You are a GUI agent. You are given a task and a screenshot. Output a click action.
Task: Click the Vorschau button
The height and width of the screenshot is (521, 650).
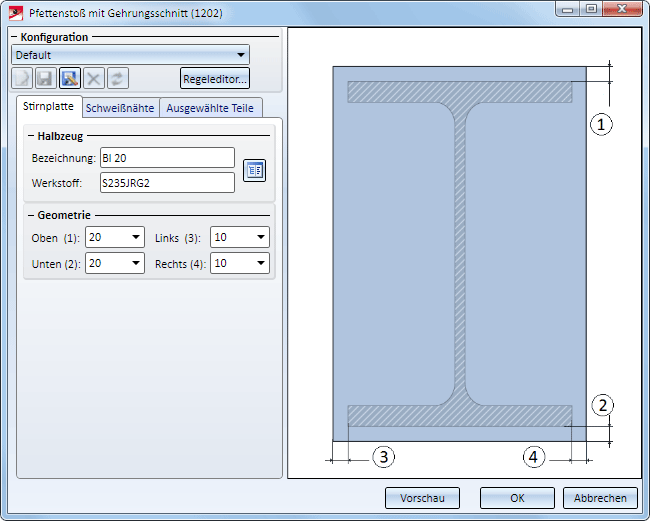(422, 498)
